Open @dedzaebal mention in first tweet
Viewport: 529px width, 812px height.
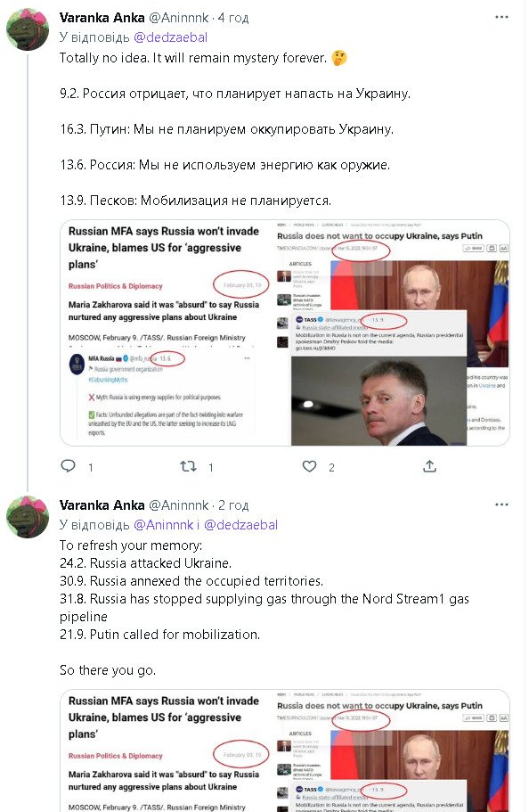(x=170, y=37)
